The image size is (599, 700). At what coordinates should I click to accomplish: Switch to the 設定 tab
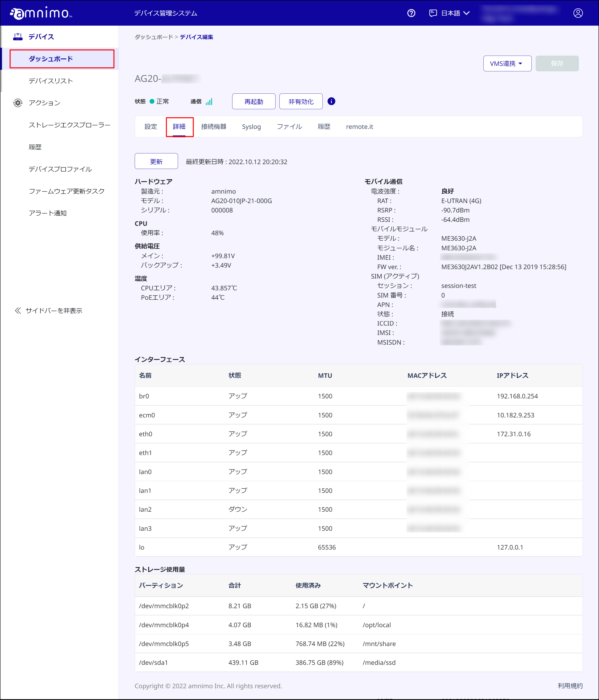(151, 127)
